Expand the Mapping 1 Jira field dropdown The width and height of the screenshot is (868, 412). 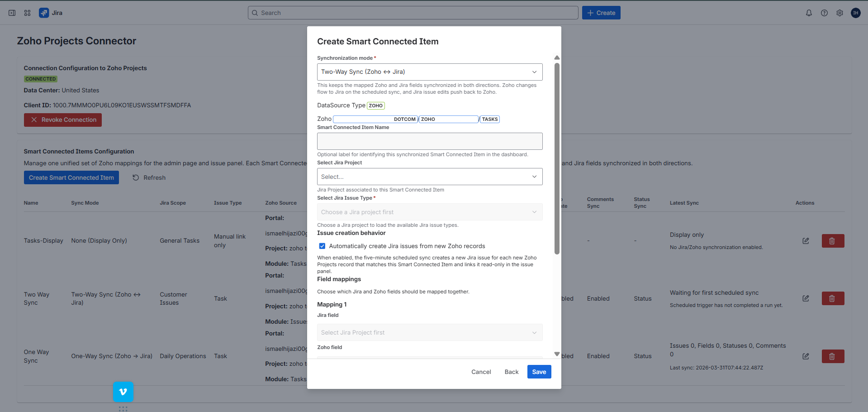click(x=429, y=332)
